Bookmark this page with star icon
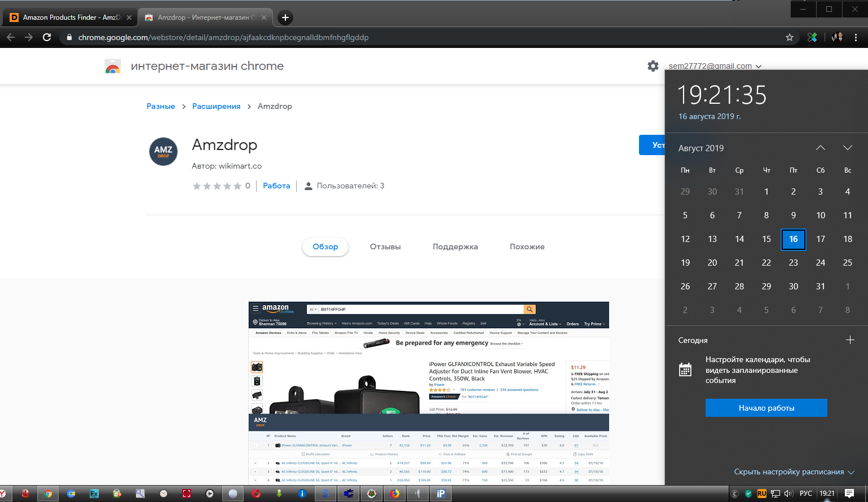Viewport: 868px width, 502px height. [x=790, y=37]
